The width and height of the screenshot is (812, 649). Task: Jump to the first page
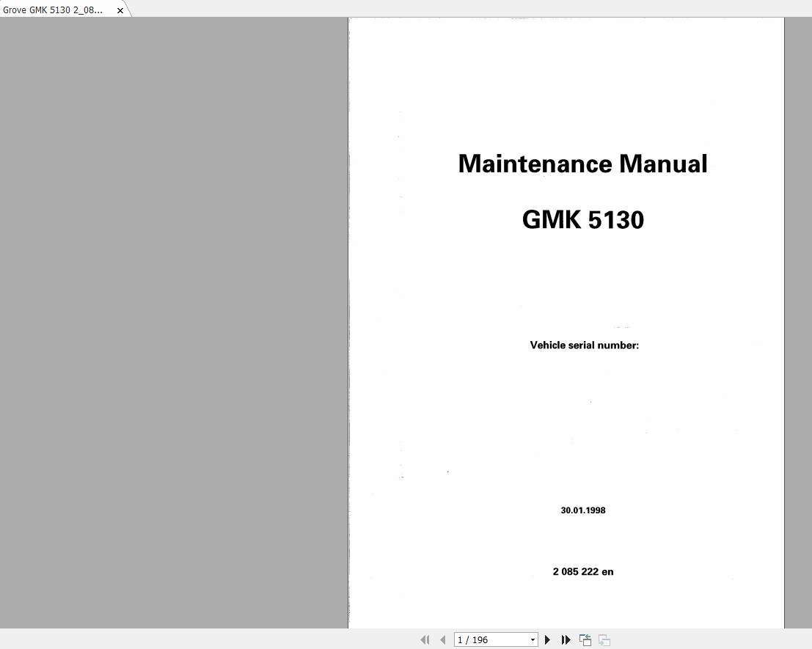pyautogui.click(x=425, y=639)
